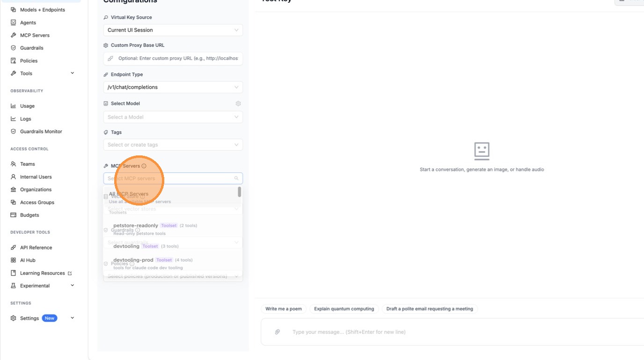Click the MCP dropdown list scrollbar
Viewport: 644px width, 360px height.
click(240, 192)
